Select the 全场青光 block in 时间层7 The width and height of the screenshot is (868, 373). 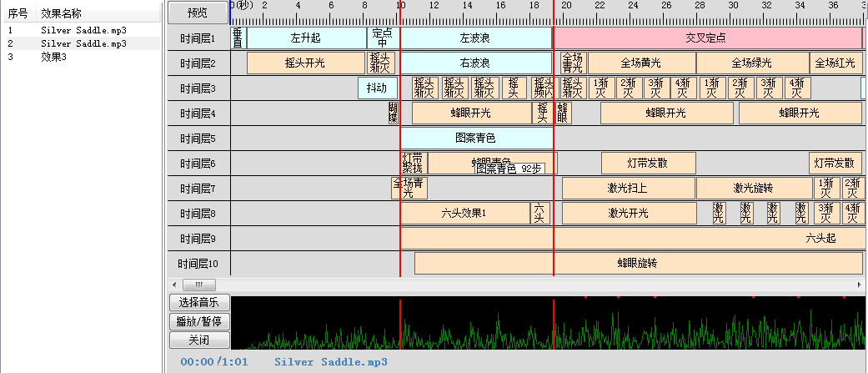coord(409,189)
